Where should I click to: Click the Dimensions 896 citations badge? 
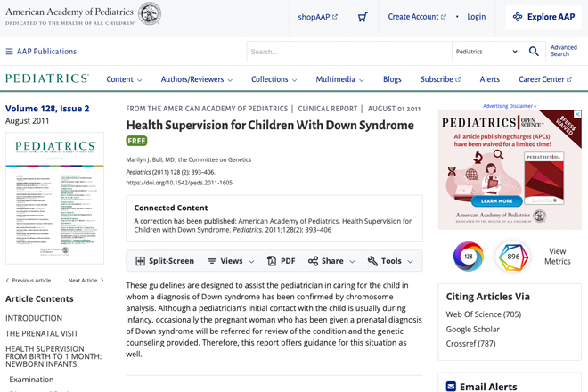(513, 257)
